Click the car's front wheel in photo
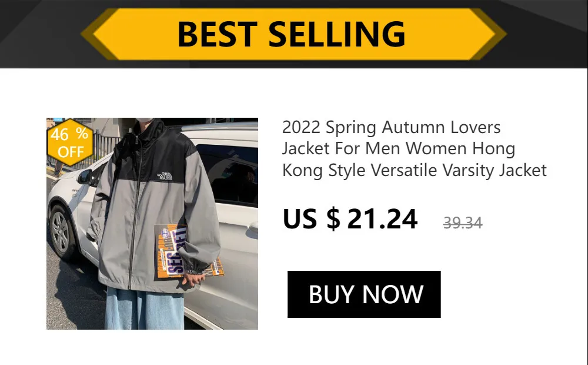Screen dimensions: 588x365 [x=62, y=233]
